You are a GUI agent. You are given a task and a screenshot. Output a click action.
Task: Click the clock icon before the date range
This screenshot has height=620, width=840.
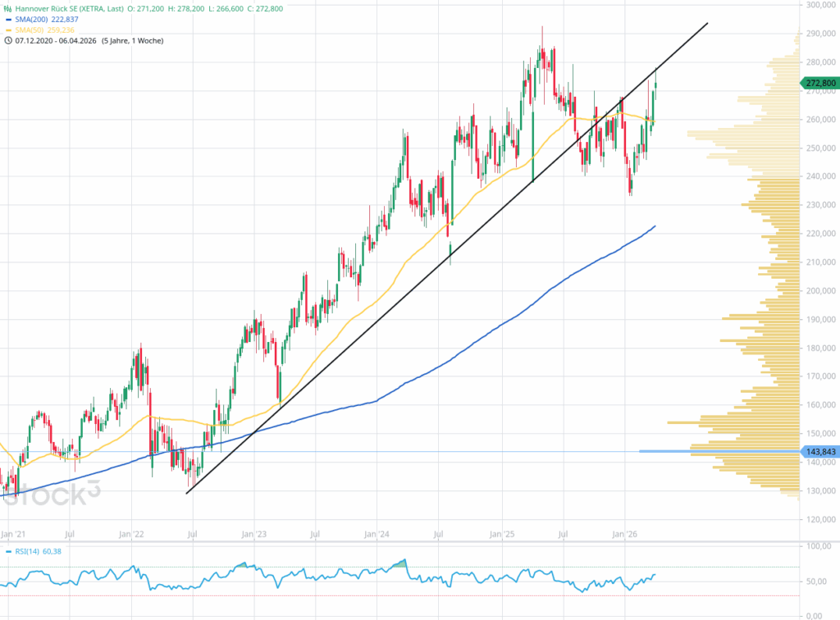coord(8,40)
